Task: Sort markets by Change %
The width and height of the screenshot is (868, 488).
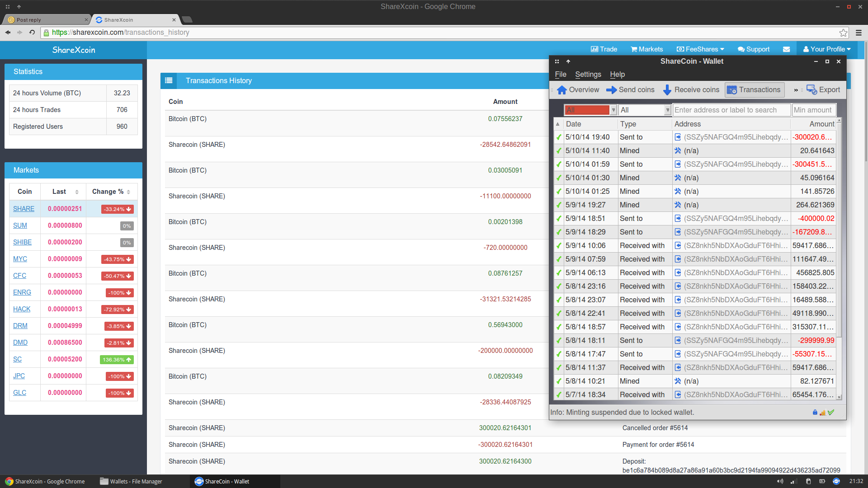Action: 112,192
